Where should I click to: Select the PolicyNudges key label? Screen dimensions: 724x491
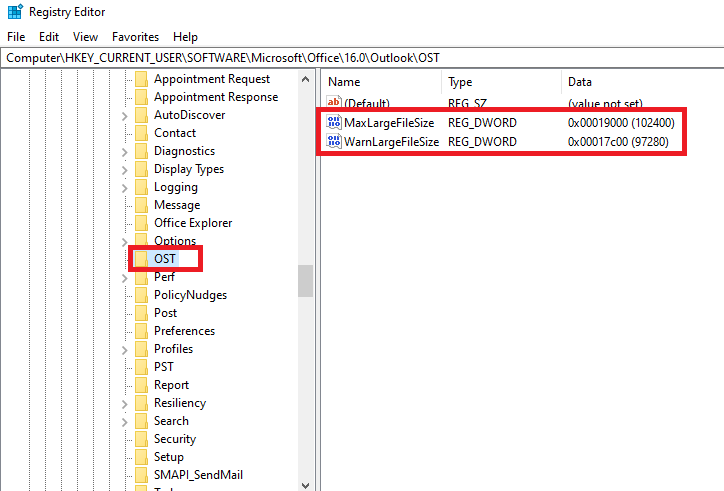tap(190, 295)
